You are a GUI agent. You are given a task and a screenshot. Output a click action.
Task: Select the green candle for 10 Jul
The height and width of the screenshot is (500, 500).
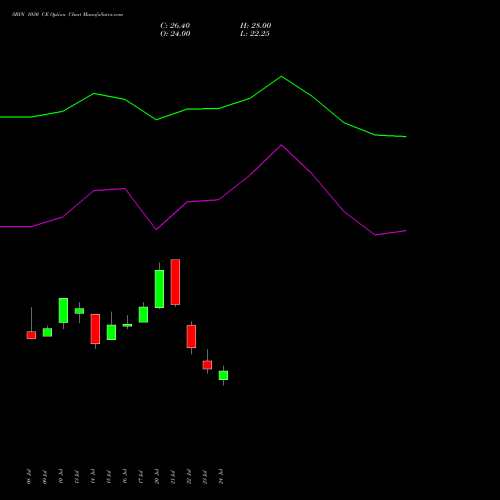point(63,310)
